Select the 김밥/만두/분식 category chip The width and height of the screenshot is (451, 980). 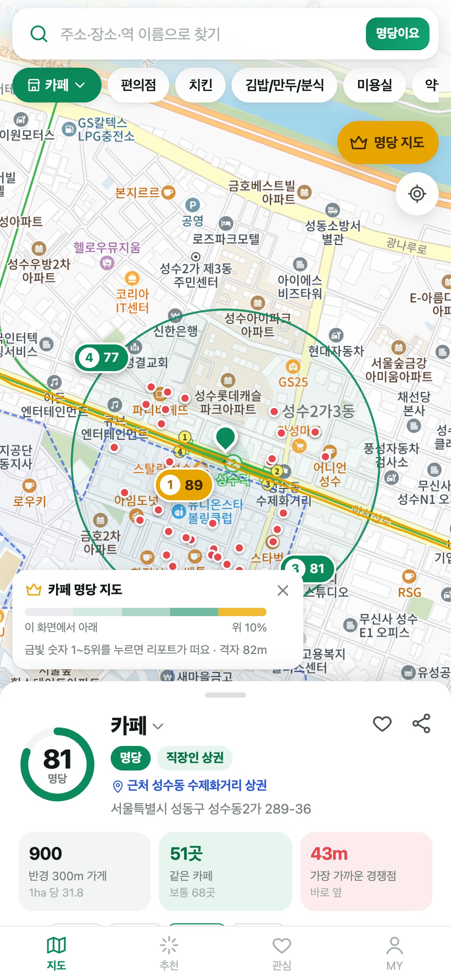285,85
